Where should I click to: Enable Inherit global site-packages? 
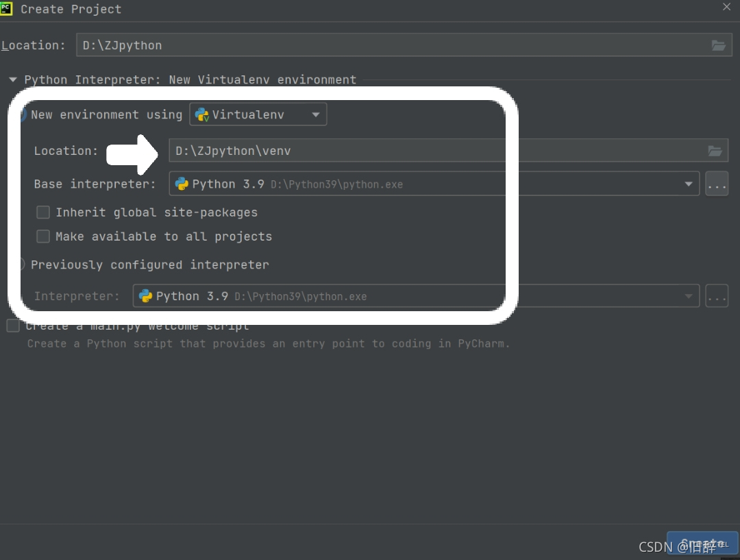(x=43, y=212)
